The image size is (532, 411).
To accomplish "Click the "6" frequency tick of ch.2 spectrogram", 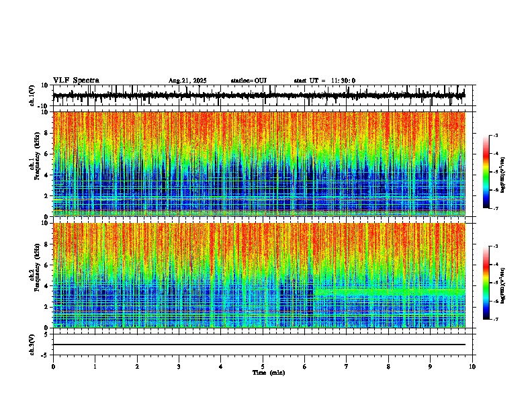I will pyautogui.click(x=47, y=265).
